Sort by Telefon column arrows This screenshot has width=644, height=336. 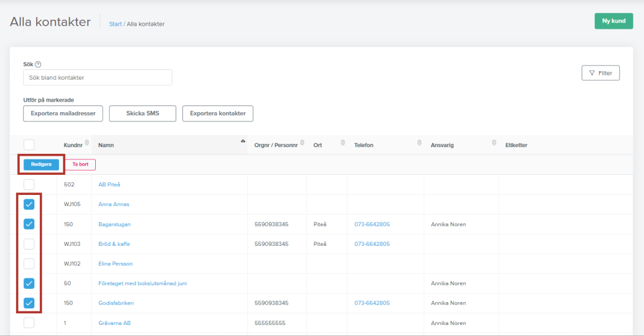pos(419,143)
